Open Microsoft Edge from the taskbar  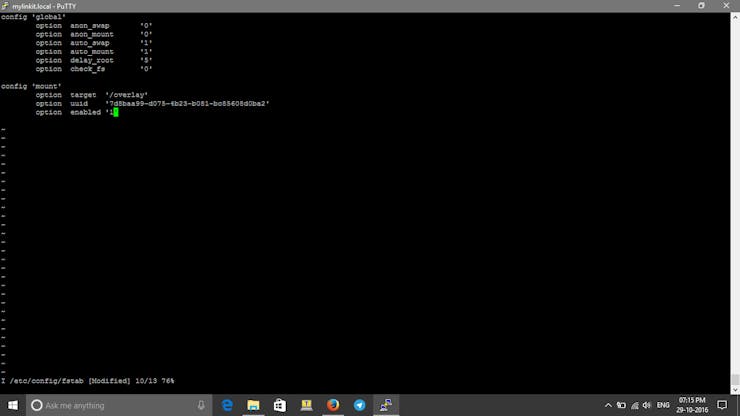(x=227, y=405)
